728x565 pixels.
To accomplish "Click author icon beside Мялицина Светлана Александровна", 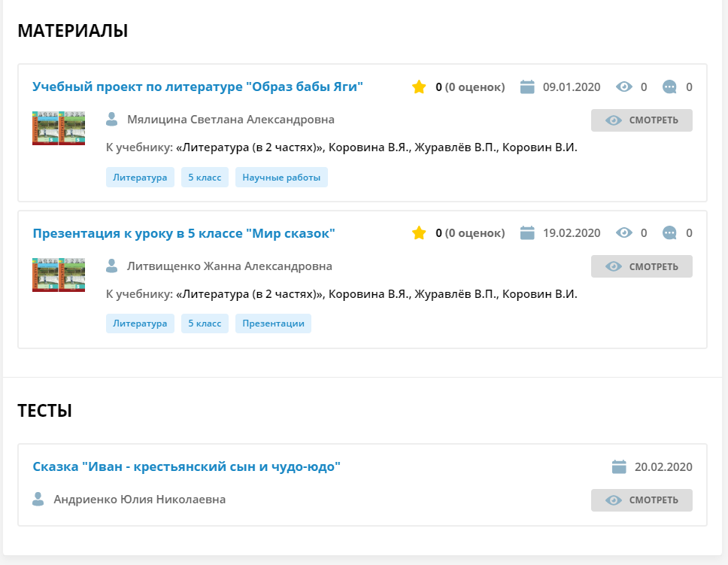I will (112, 120).
